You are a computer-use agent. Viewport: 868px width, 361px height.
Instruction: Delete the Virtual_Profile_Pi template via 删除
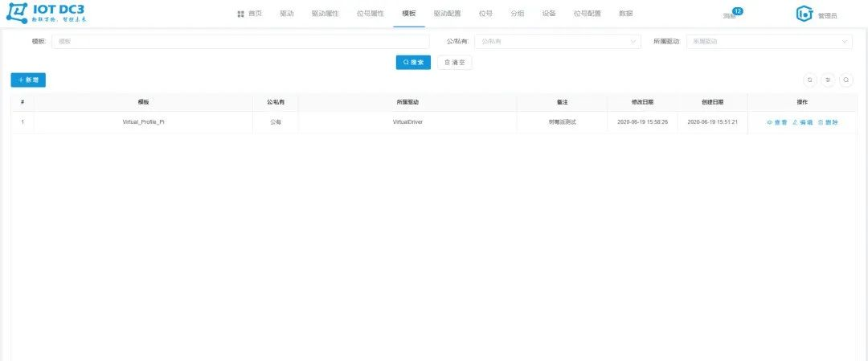click(x=828, y=122)
